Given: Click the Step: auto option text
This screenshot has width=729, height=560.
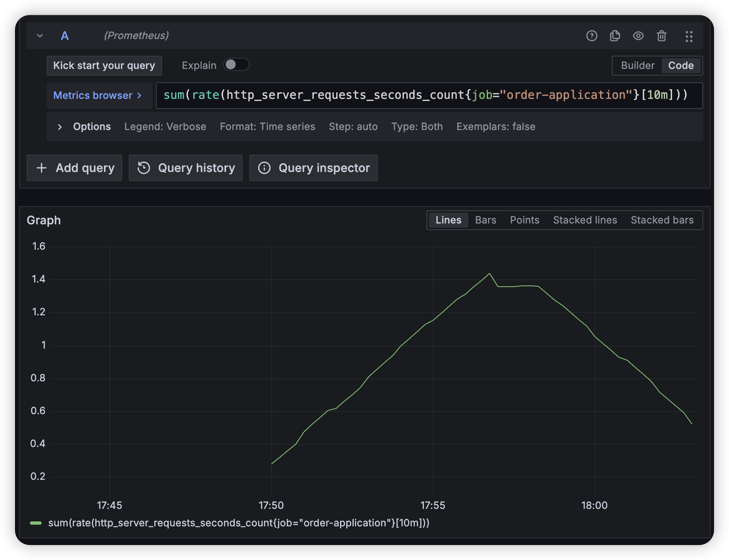Looking at the screenshot, I should point(353,127).
